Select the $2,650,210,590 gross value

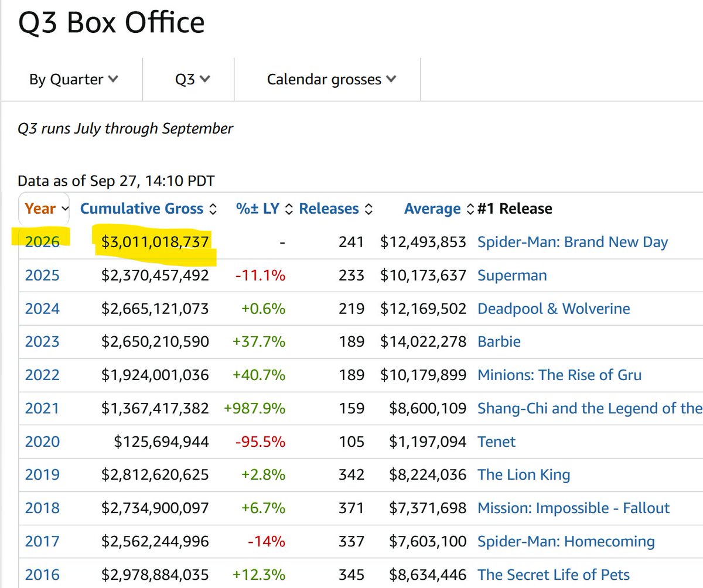pyautogui.click(x=155, y=341)
